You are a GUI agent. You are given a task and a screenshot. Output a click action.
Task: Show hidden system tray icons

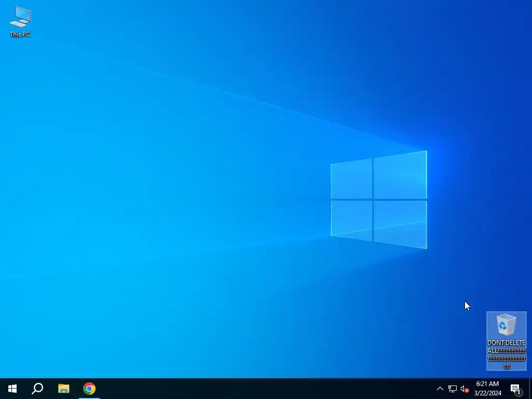coord(440,389)
